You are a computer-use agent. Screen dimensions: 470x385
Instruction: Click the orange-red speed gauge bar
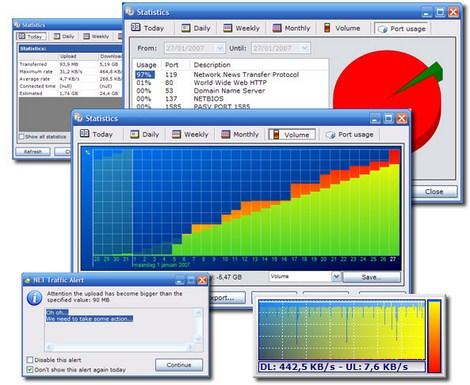(x=435, y=336)
